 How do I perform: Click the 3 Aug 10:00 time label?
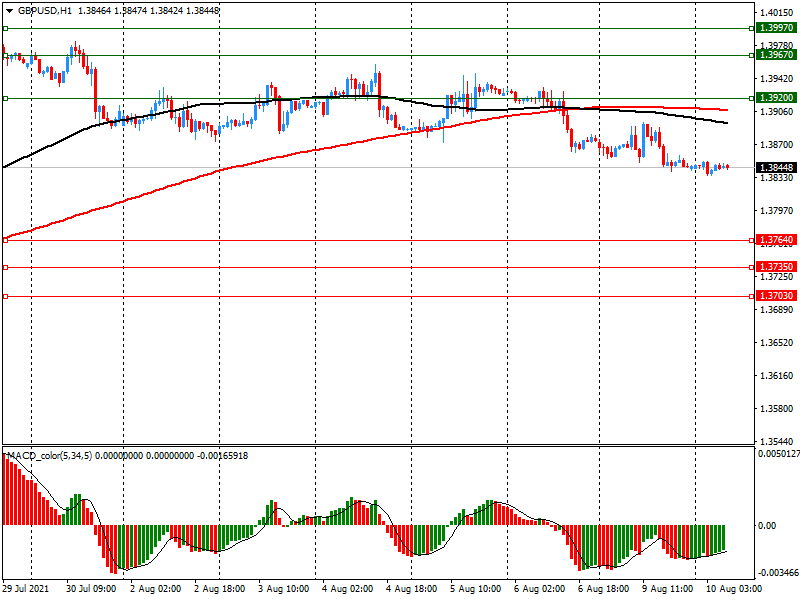(283, 589)
